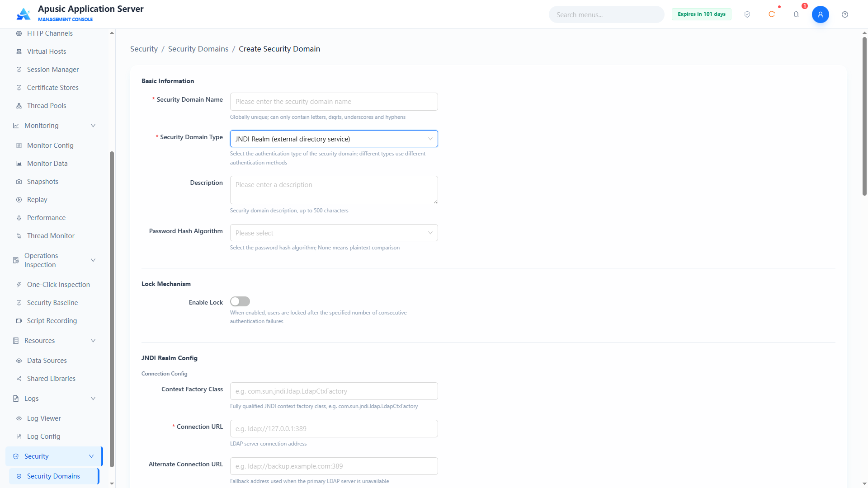This screenshot has height=488, width=868.
Task: Click the Replay play icon
Action: point(19,200)
